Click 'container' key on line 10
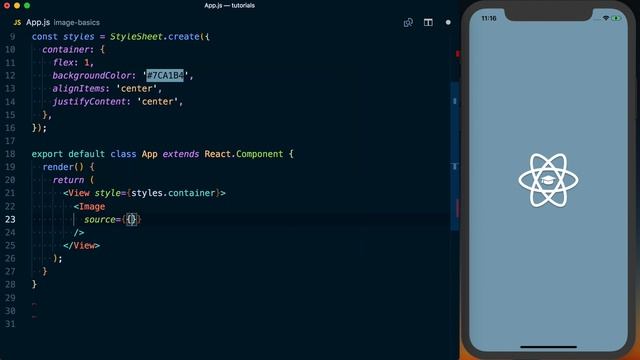The height and width of the screenshot is (360, 640). click(65, 49)
